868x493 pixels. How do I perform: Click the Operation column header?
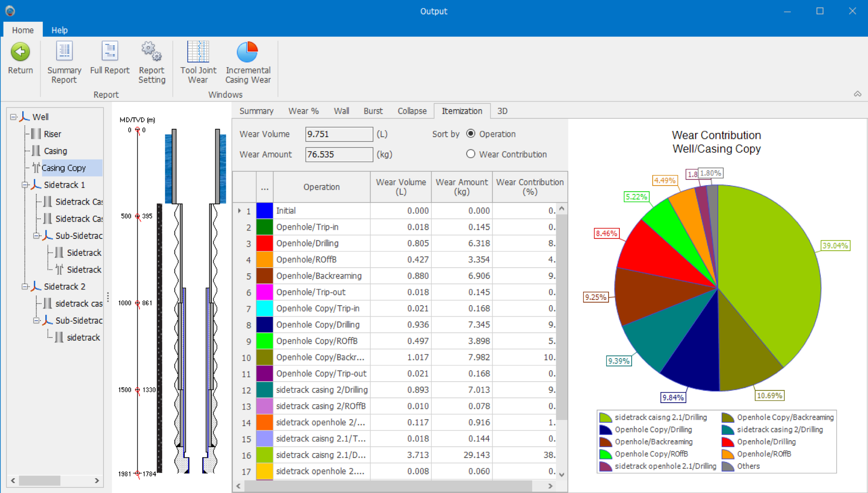pyautogui.click(x=321, y=187)
